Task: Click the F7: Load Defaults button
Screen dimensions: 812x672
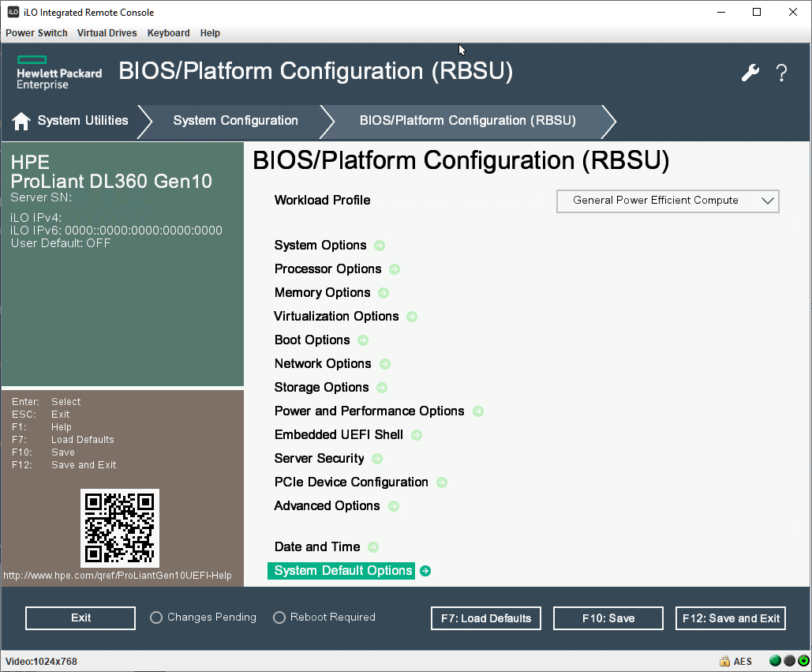Action: click(486, 618)
